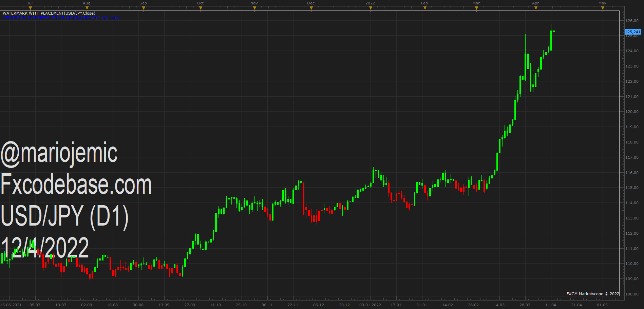Click the 110,00 price axis label
Image resolution: width=644 pixels, height=309 pixels.
point(632,264)
